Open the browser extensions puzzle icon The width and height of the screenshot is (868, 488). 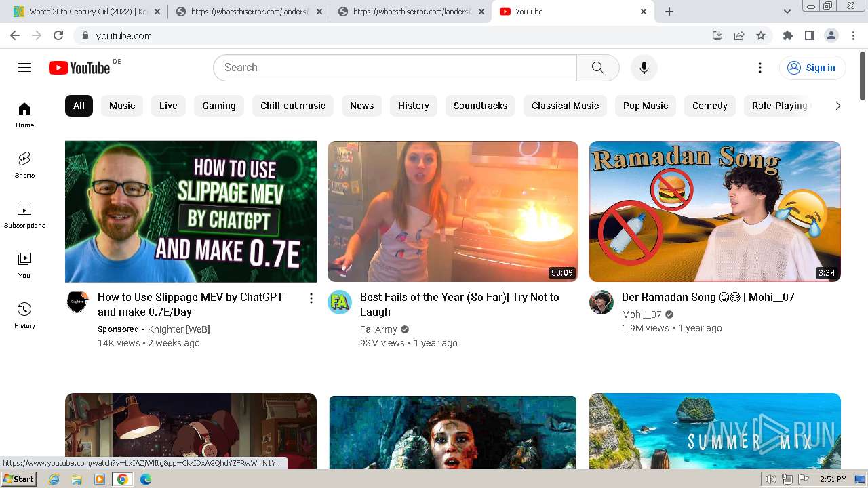coord(788,35)
